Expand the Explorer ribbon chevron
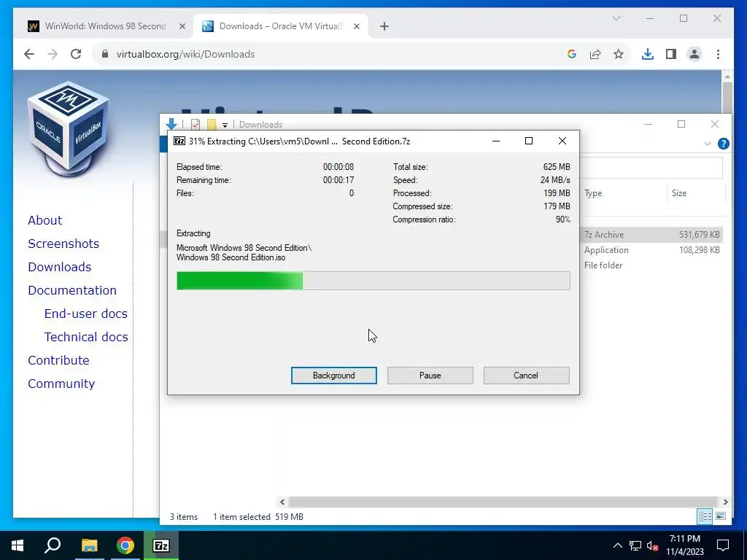The width and height of the screenshot is (747, 560). coord(708,144)
